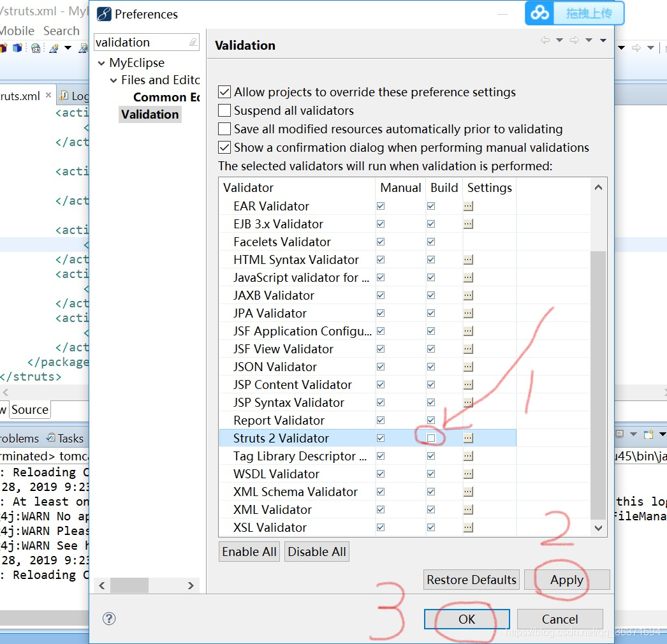Click the validator list vertical scrollbar thumb

[598, 385]
